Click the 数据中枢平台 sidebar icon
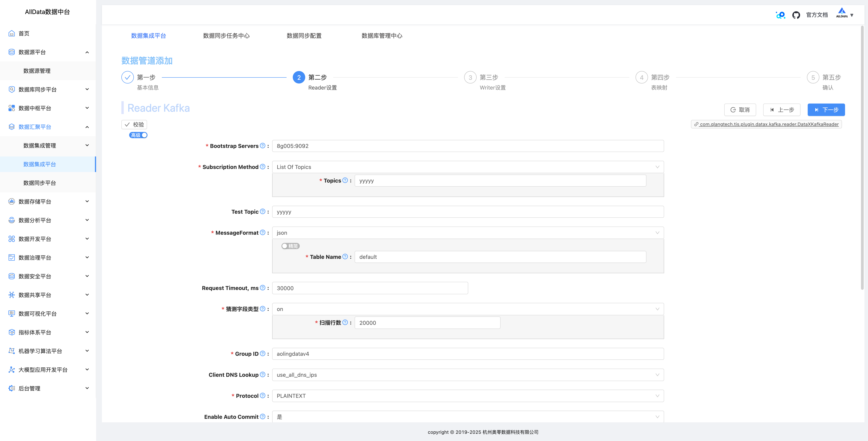The height and width of the screenshot is (441, 868). (x=11, y=108)
